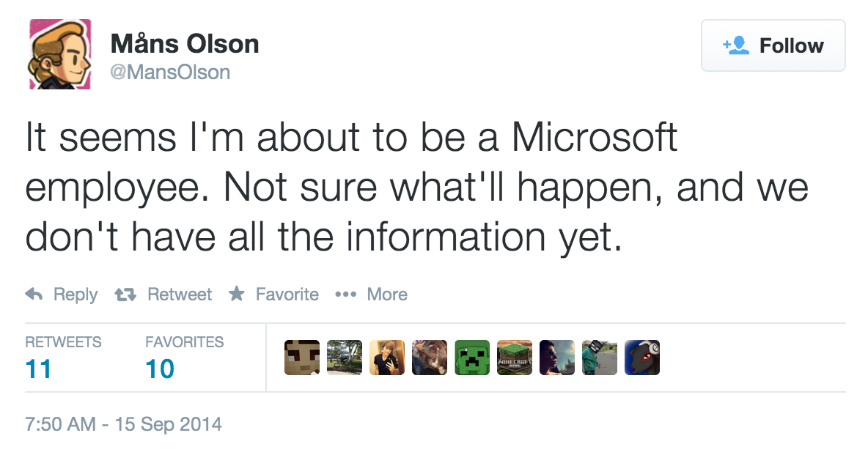View the list of 10 favorites

[160, 368]
